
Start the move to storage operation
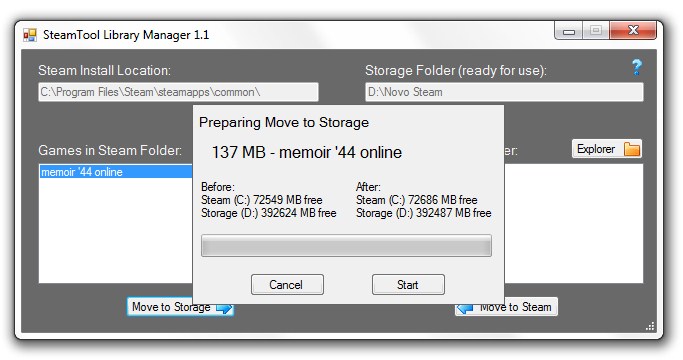click(x=408, y=285)
